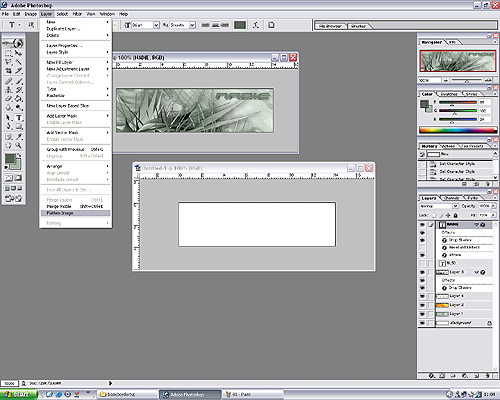500x400 pixels.
Task: Switch to the Channels tab
Action: click(x=452, y=198)
